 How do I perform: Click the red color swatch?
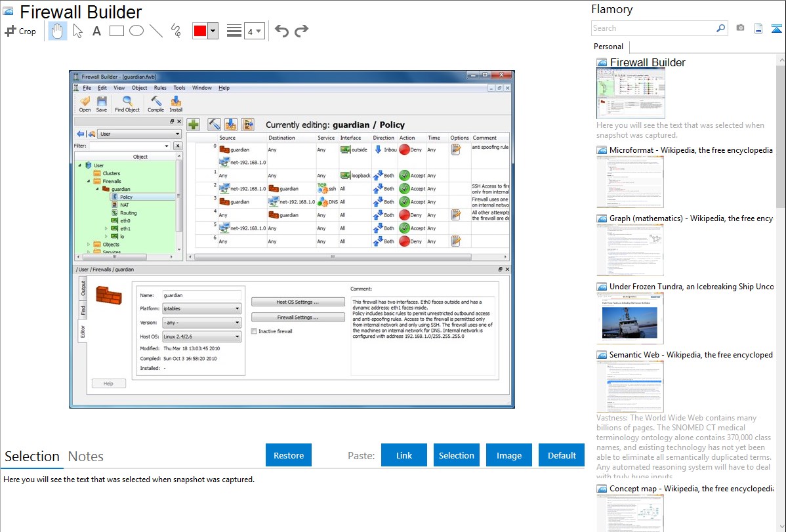click(x=200, y=31)
